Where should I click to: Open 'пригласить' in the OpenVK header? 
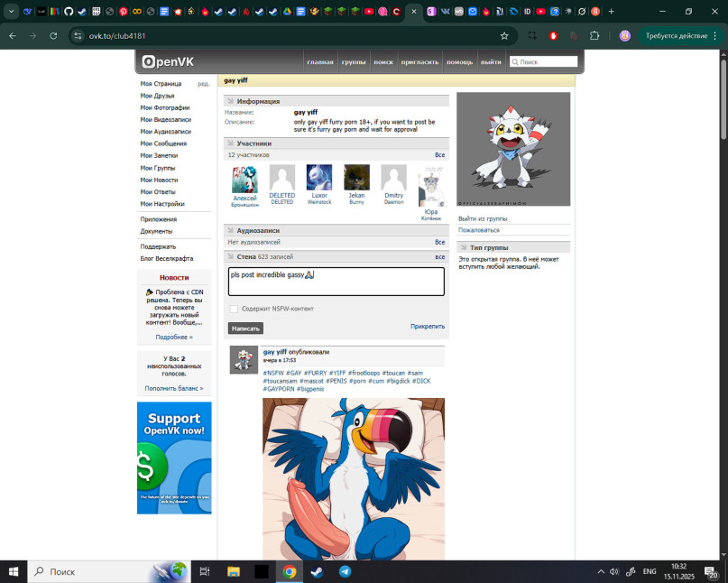coord(419,61)
